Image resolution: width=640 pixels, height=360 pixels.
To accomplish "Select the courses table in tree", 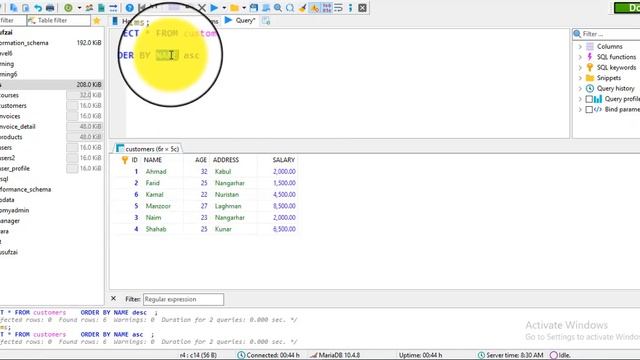I will pyautogui.click(x=9, y=95).
